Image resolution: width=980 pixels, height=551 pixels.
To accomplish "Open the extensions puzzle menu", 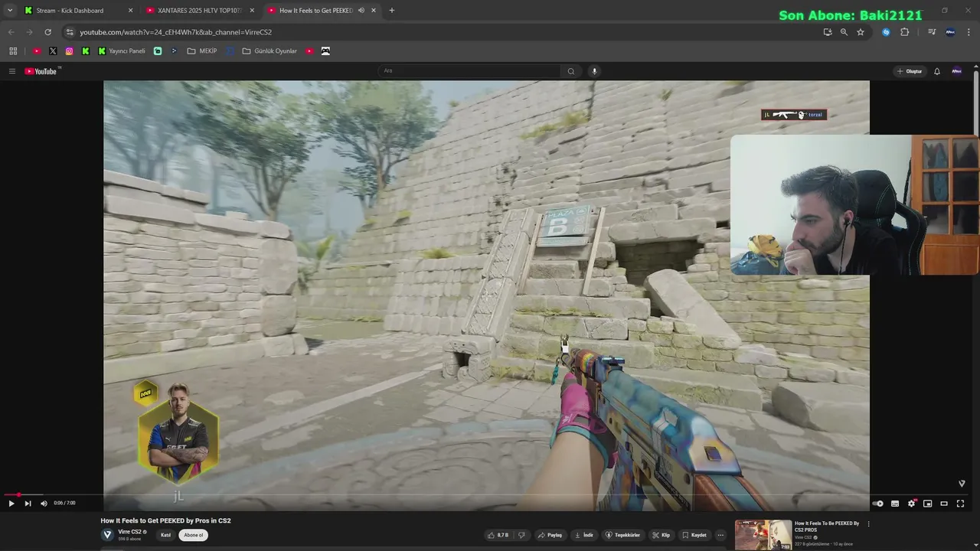I will click(x=904, y=32).
